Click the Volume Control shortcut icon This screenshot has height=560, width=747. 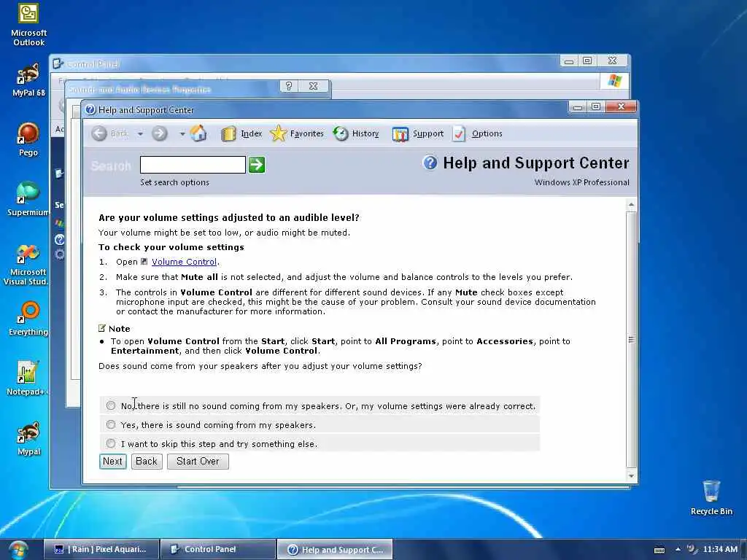tap(144, 262)
